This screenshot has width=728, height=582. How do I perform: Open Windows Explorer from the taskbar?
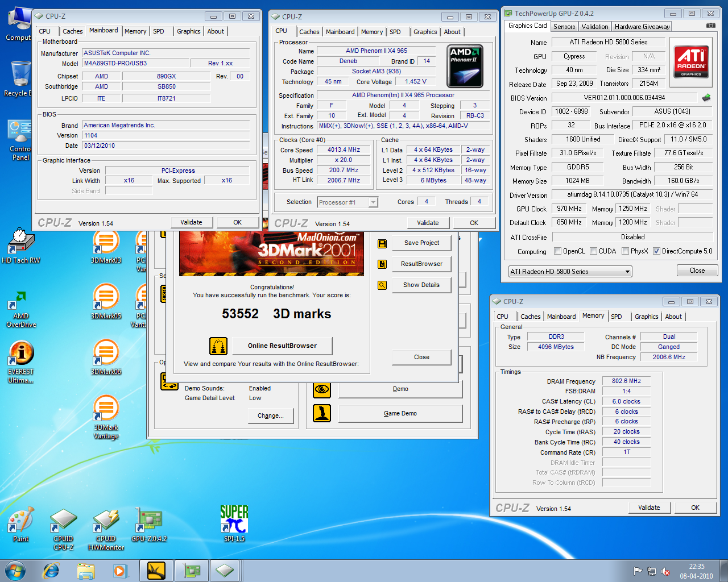click(x=85, y=570)
